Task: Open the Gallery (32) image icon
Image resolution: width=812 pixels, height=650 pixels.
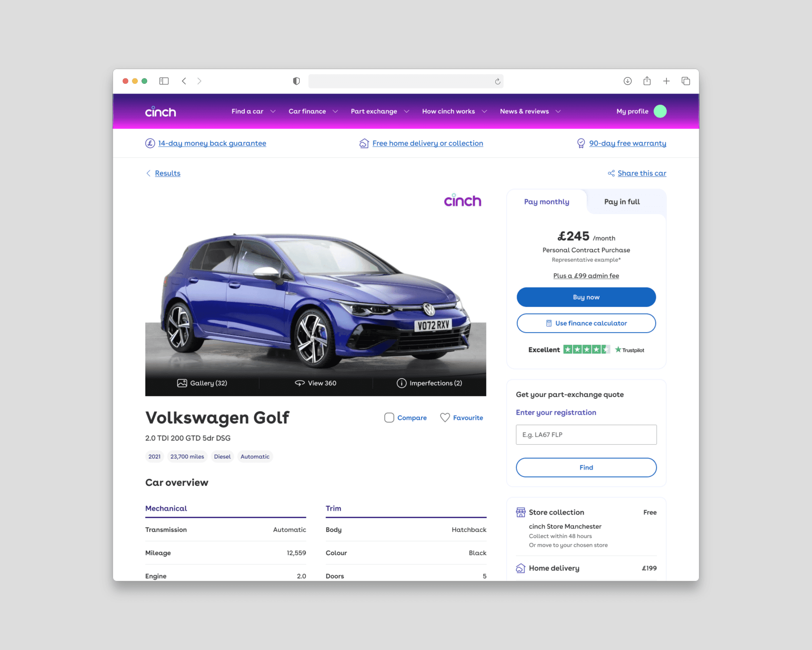Action: [182, 383]
